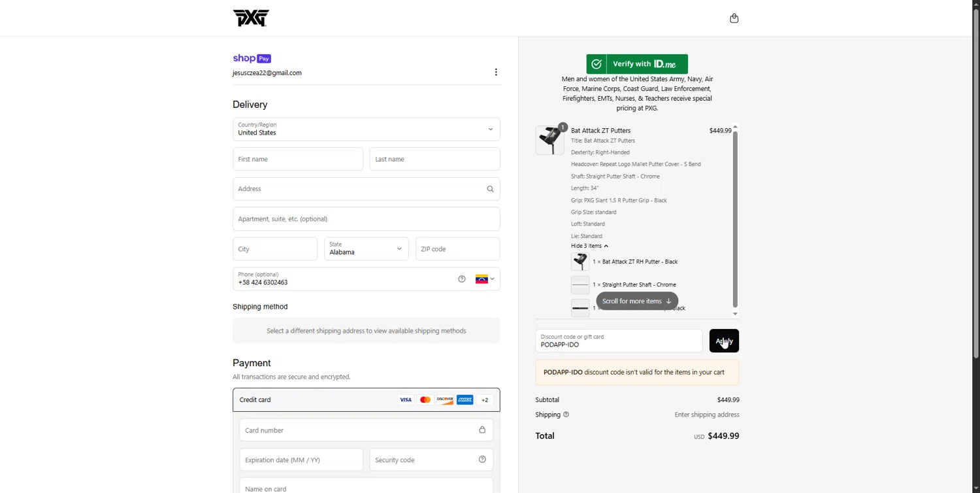
Task: Click the Shop Pay logo
Action: pos(252,58)
